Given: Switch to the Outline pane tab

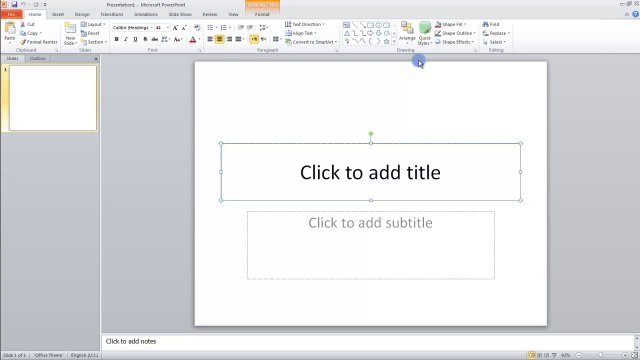Looking at the screenshot, I should pyautogui.click(x=38, y=59).
